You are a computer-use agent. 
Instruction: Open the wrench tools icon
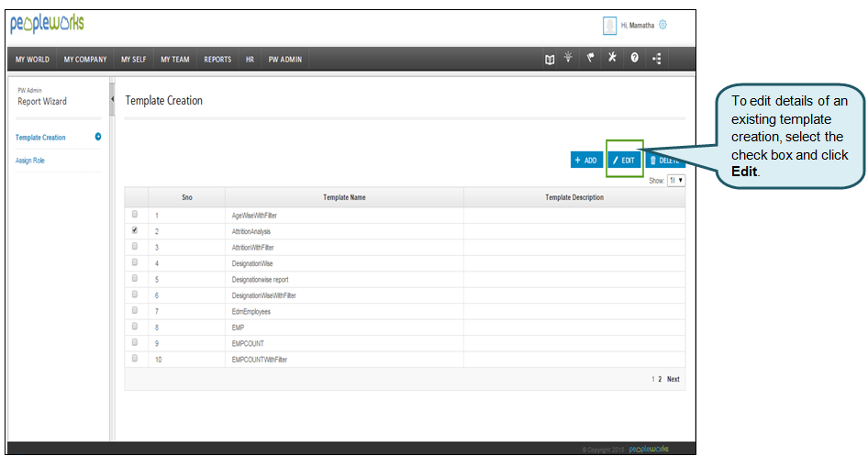pyautogui.click(x=613, y=58)
